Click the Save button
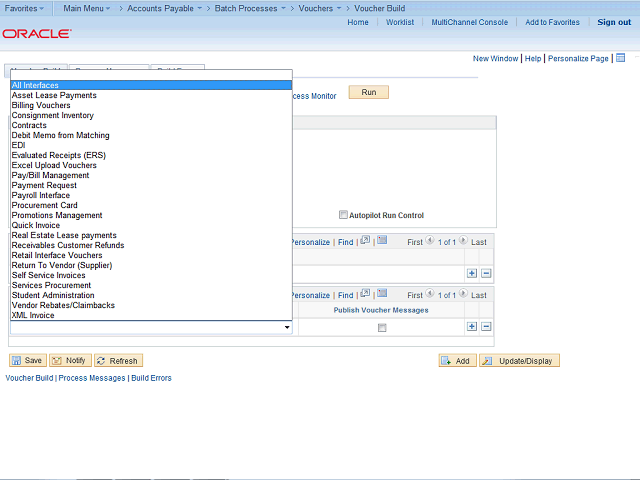Screen dimensions: 640x480 coord(28,360)
